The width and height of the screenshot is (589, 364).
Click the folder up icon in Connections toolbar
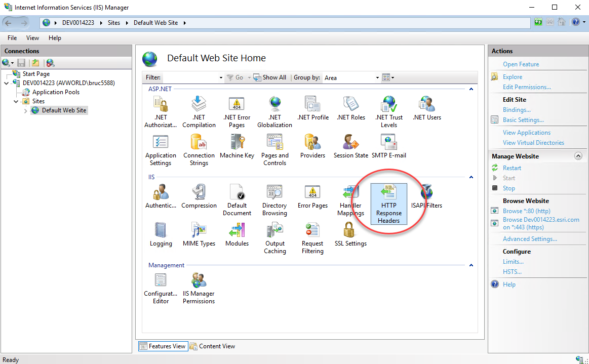pos(35,63)
